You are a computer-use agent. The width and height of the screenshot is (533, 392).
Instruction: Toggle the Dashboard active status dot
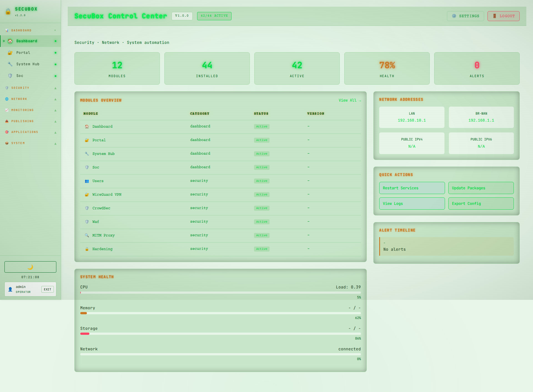[55, 41]
